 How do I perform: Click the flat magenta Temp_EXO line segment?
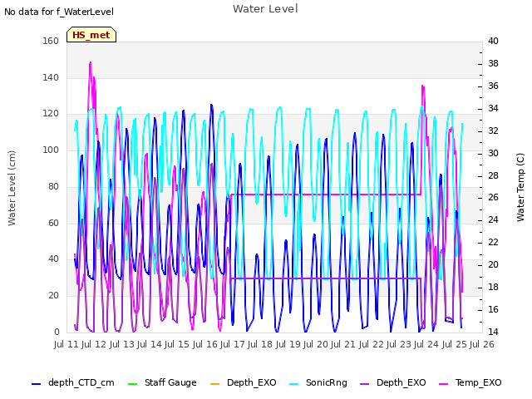pos(326,195)
